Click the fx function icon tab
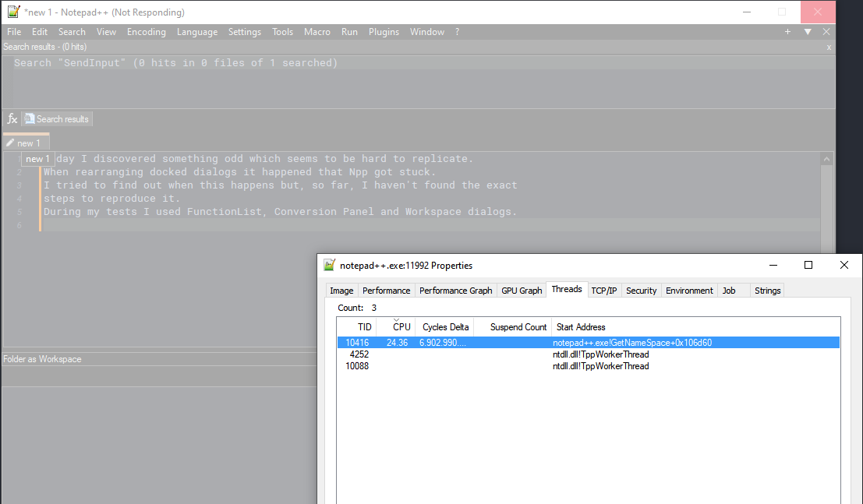863x504 pixels. click(x=12, y=119)
